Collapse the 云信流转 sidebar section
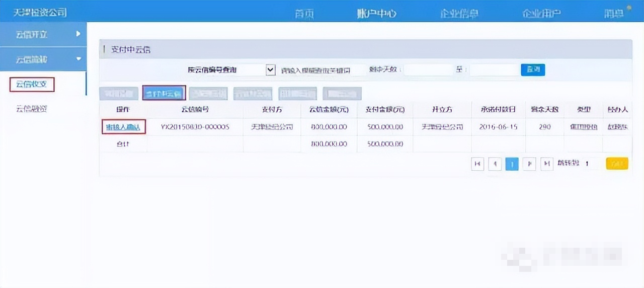 tap(43, 59)
